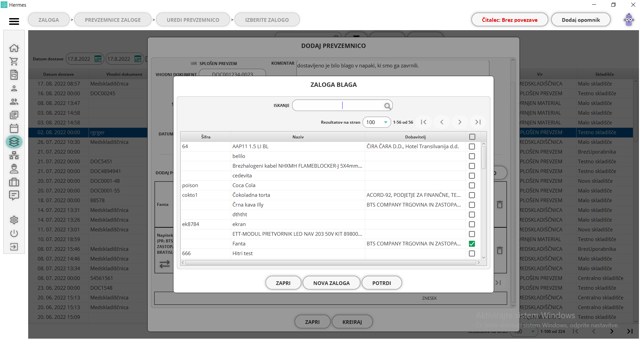Click the logout arrow sidebar icon
This screenshot has width=644, height=343.
click(x=14, y=247)
